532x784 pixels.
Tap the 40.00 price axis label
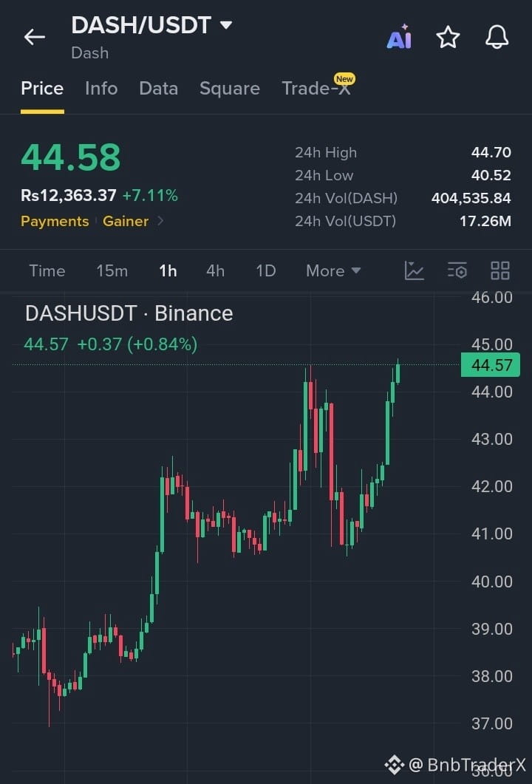pyautogui.click(x=492, y=581)
